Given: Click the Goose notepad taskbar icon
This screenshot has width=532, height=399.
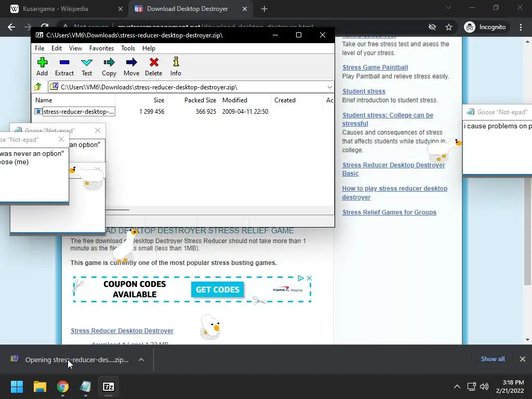Looking at the screenshot, I should (85, 387).
